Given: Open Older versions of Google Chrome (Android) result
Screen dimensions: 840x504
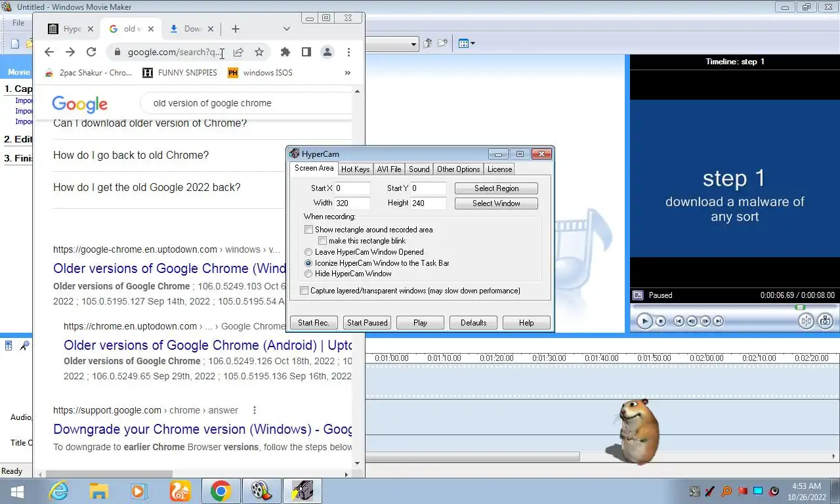Looking at the screenshot, I should 207,345.
